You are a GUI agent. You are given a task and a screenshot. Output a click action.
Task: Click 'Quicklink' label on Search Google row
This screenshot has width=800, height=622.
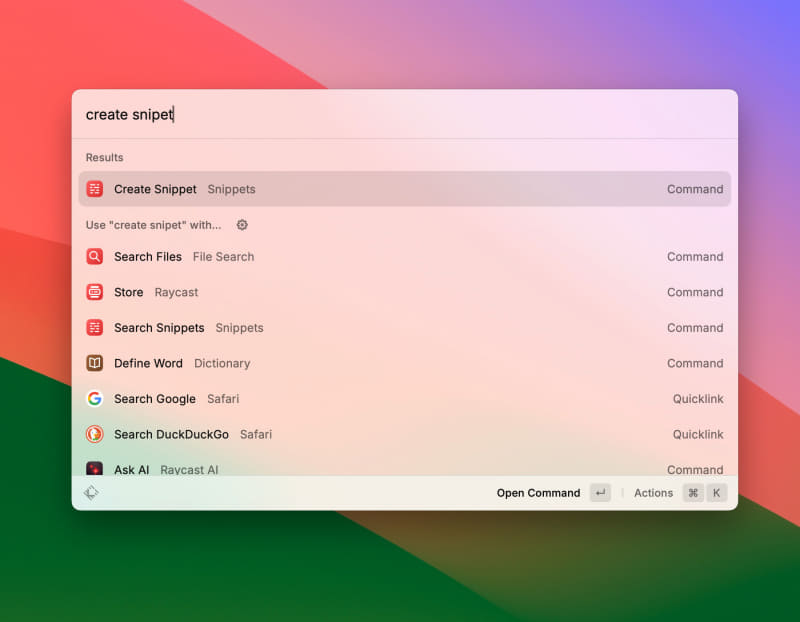coord(698,399)
